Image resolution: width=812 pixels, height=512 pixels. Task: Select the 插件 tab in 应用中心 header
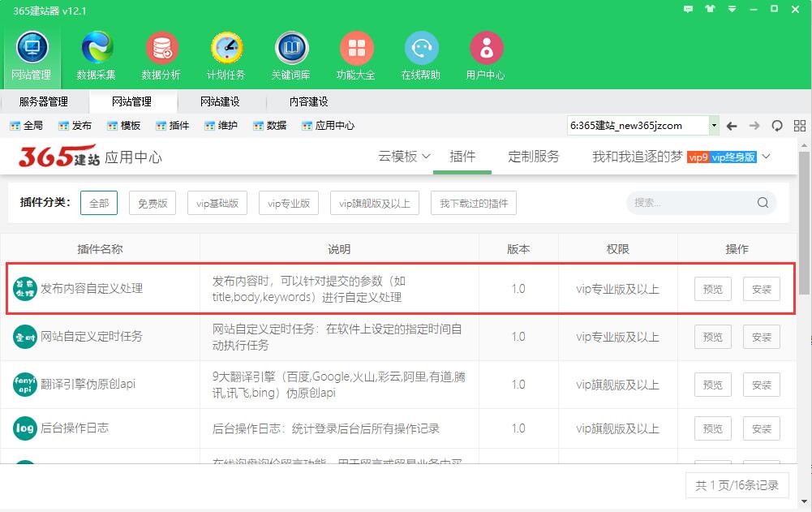point(462,156)
